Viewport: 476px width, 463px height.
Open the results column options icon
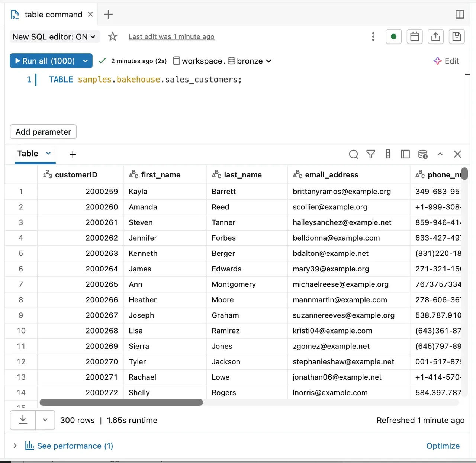pos(388,154)
